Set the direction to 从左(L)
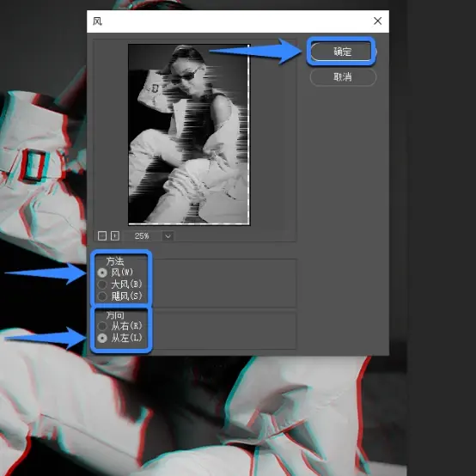 click(x=102, y=338)
